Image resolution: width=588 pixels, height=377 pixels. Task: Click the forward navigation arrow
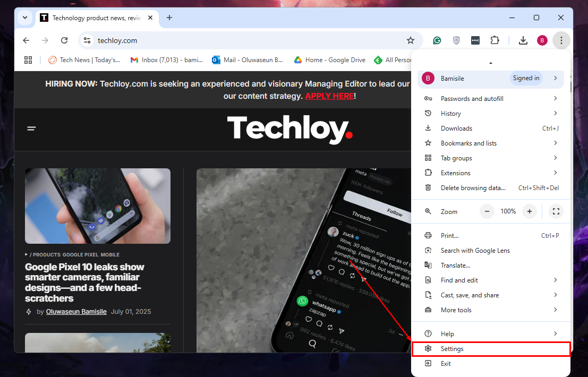point(45,40)
